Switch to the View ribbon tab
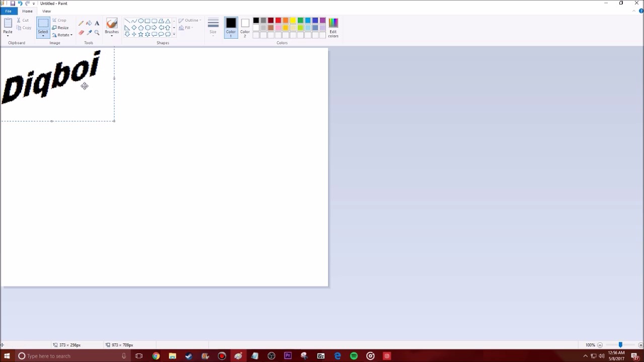Image resolution: width=644 pixels, height=362 pixels. pos(46,11)
